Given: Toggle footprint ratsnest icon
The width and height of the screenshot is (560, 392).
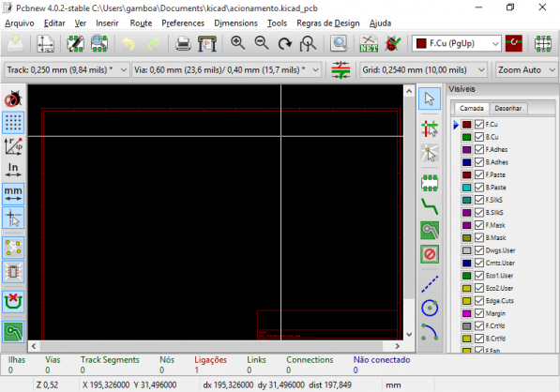Looking at the screenshot, I should tap(13, 271).
